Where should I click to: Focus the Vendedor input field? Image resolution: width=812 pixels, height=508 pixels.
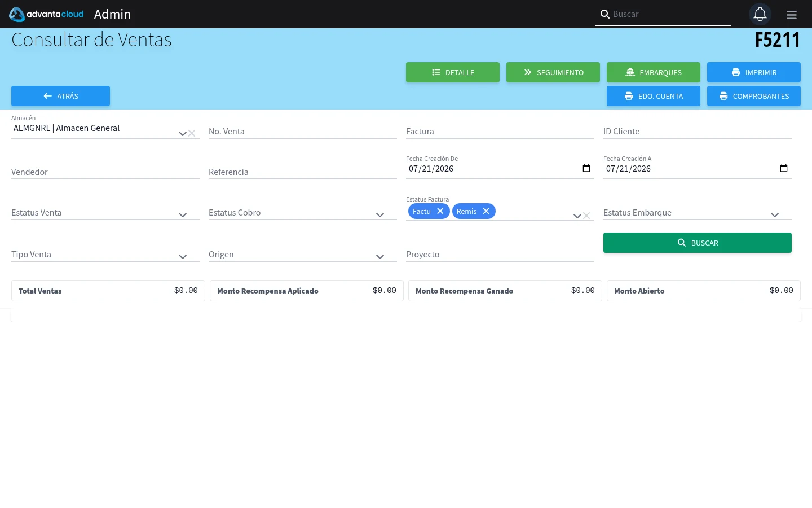105,172
